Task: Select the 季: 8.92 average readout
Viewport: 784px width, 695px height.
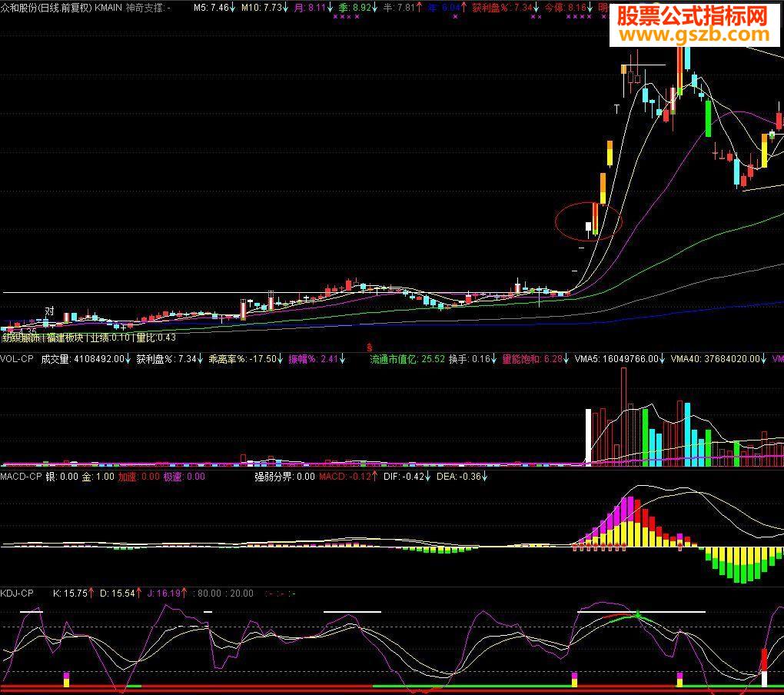Action: pyautogui.click(x=357, y=8)
